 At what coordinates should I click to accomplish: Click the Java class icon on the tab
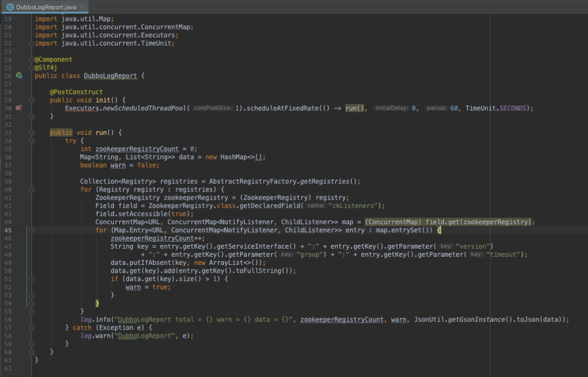10,7
